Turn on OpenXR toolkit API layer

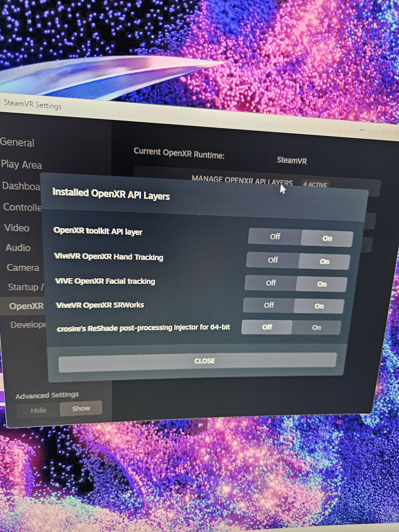click(x=327, y=239)
